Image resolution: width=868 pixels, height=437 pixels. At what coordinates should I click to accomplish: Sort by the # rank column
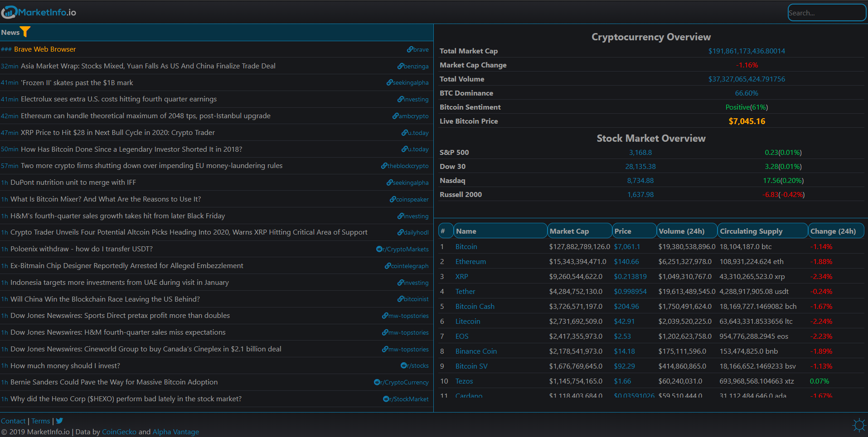[446, 231]
